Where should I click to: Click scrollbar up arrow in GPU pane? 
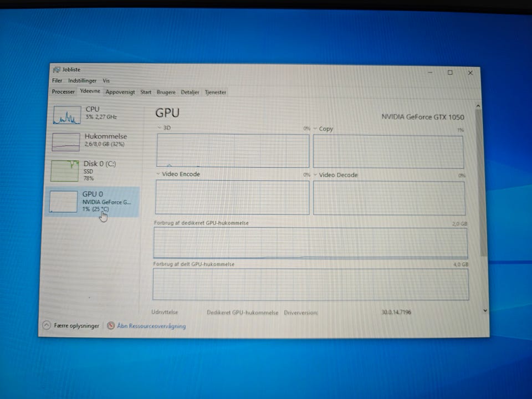(478, 106)
